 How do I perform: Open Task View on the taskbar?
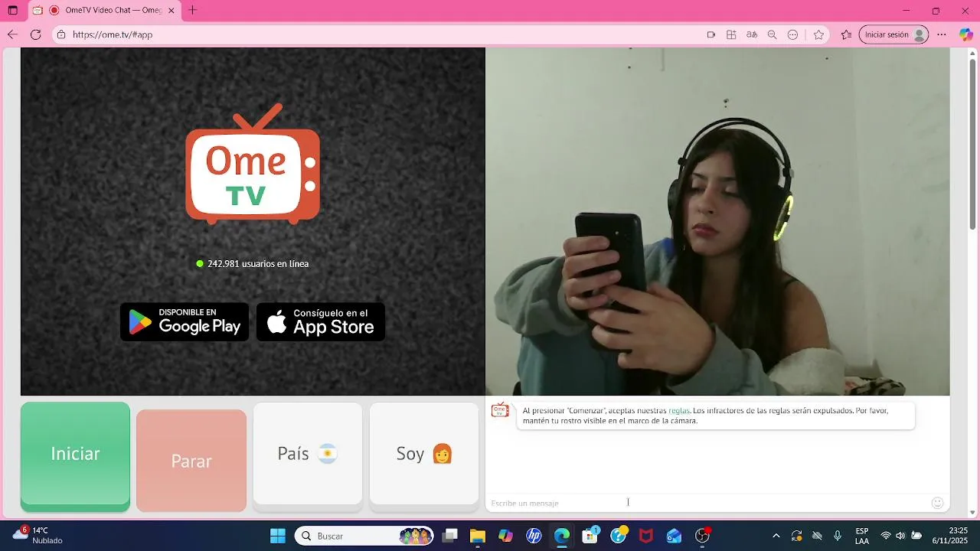[450, 536]
